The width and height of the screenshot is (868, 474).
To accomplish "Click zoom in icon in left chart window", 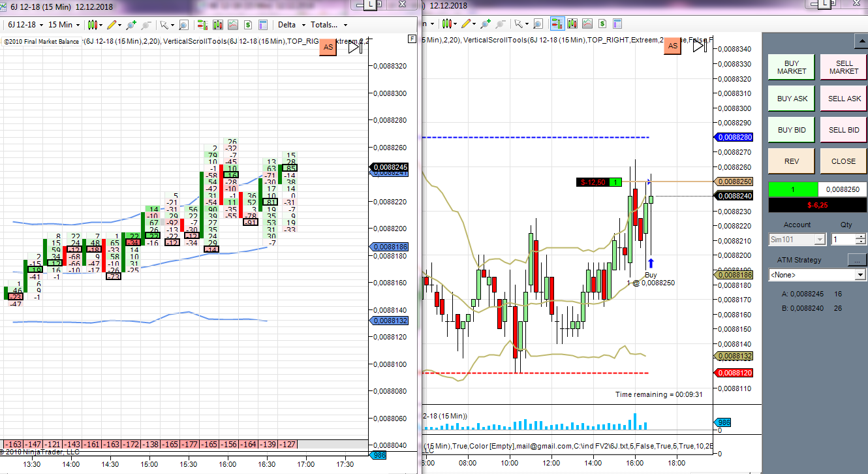I will click(131, 25).
